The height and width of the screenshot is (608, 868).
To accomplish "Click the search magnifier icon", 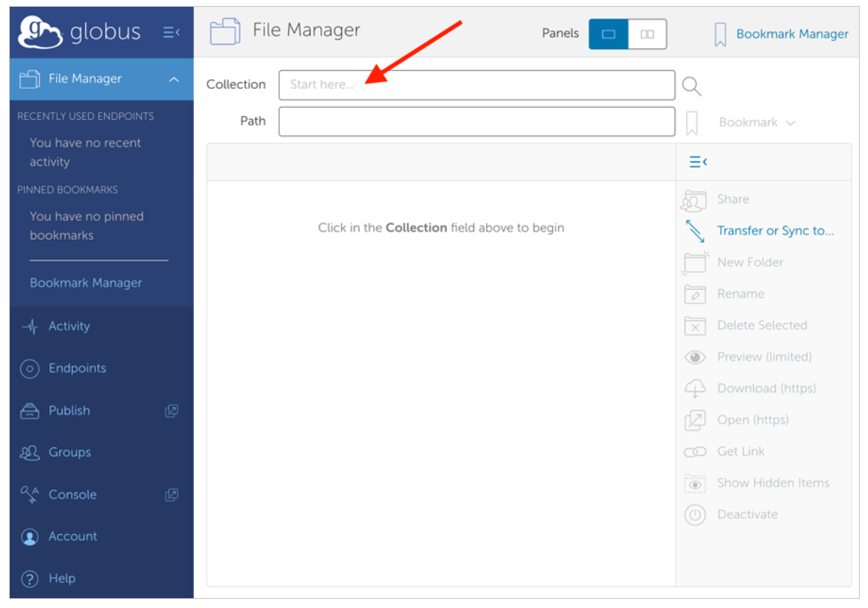I will tap(692, 86).
